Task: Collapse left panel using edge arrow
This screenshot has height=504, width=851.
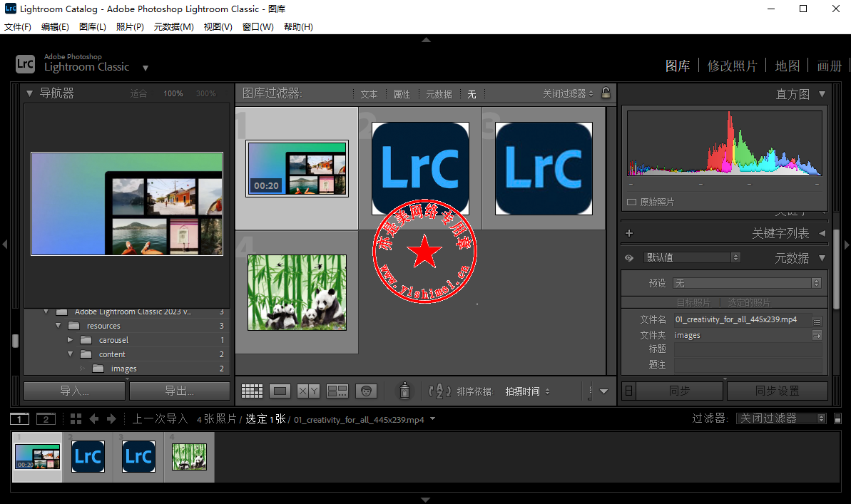Action: (x=4, y=245)
